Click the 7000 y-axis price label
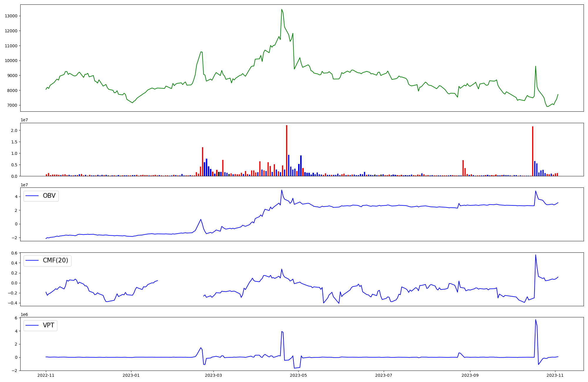 [x=12, y=105]
